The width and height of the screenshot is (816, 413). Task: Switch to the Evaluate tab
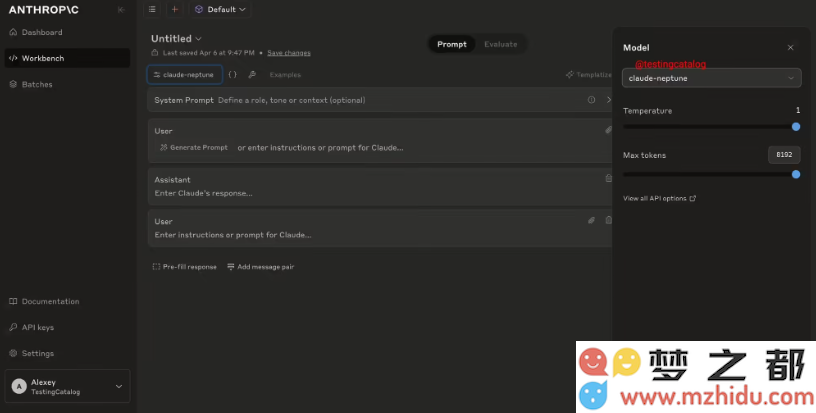[501, 44]
